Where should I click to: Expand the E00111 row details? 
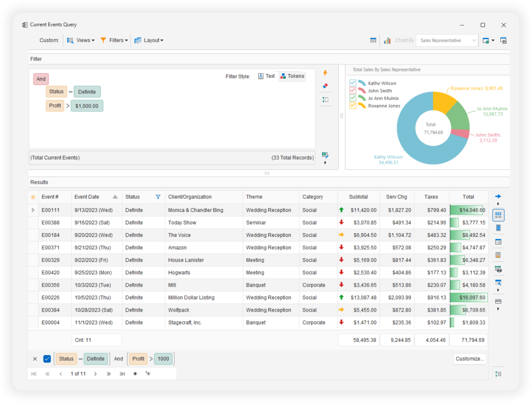pyautogui.click(x=33, y=210)
